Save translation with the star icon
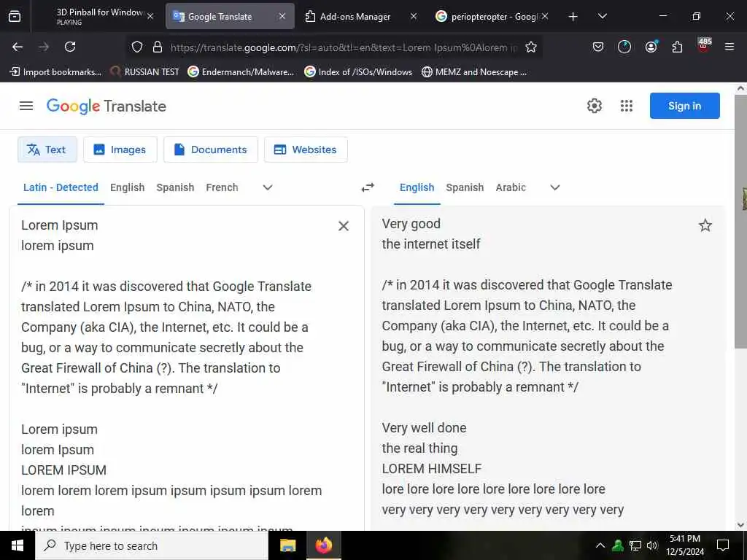This screenshot has height=560, width=747. (x=705, y=225)
